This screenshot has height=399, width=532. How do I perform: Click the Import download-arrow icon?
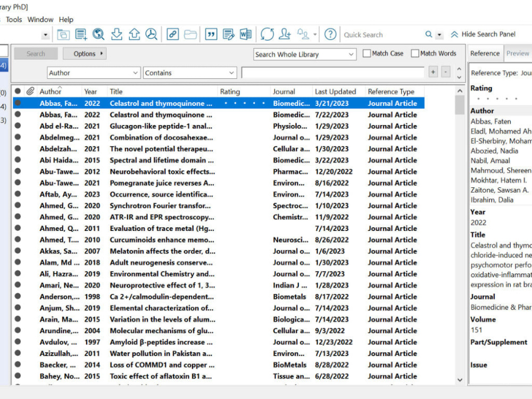pos(117,34)
